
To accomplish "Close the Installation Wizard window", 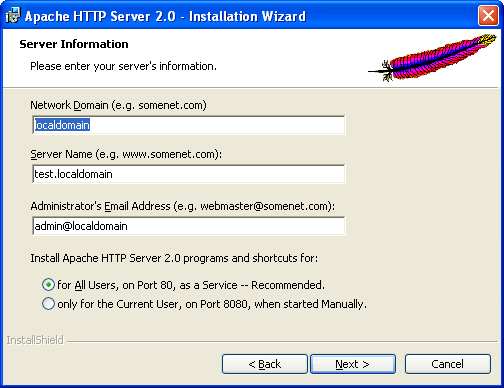I will click(488, 16).
